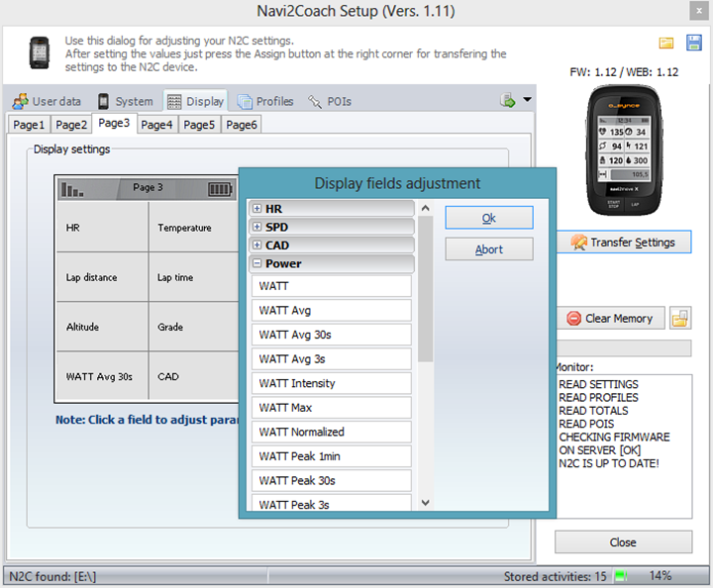The height and width of the screenshot is (588, 713).
Task: Select the Page3 sub-tab
Action: click(114, 123)
